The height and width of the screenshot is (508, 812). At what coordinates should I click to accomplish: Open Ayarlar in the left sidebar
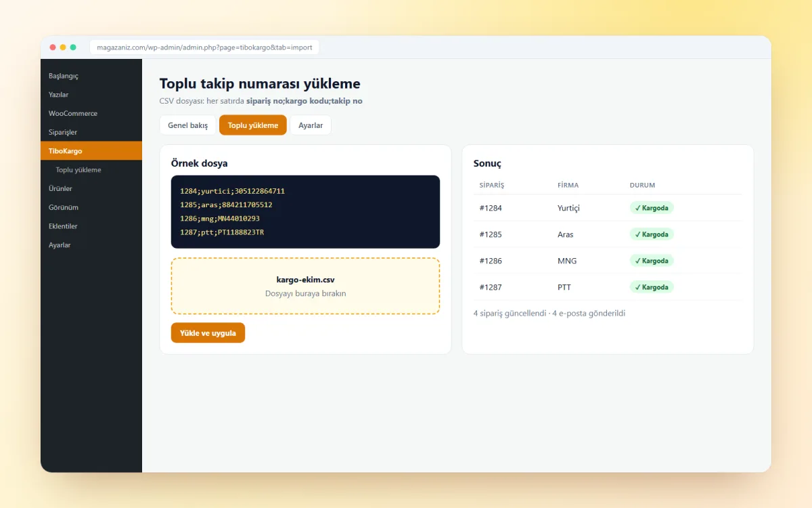(x=91, y=245)
